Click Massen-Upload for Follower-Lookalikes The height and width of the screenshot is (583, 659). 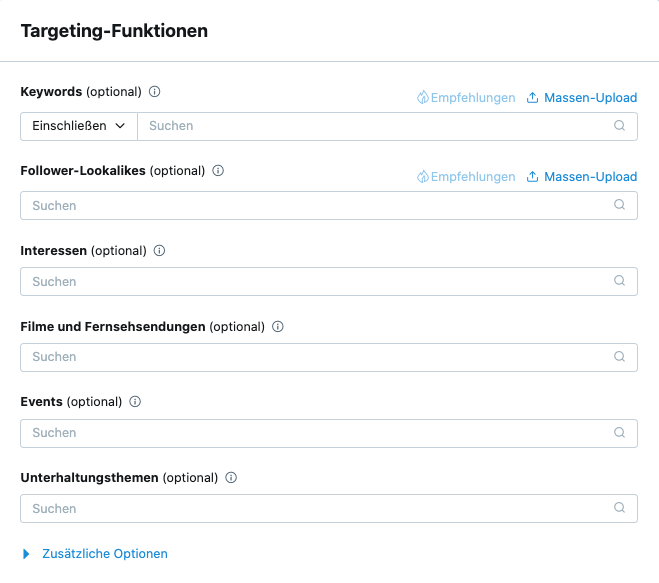click(x=582, y=177)
